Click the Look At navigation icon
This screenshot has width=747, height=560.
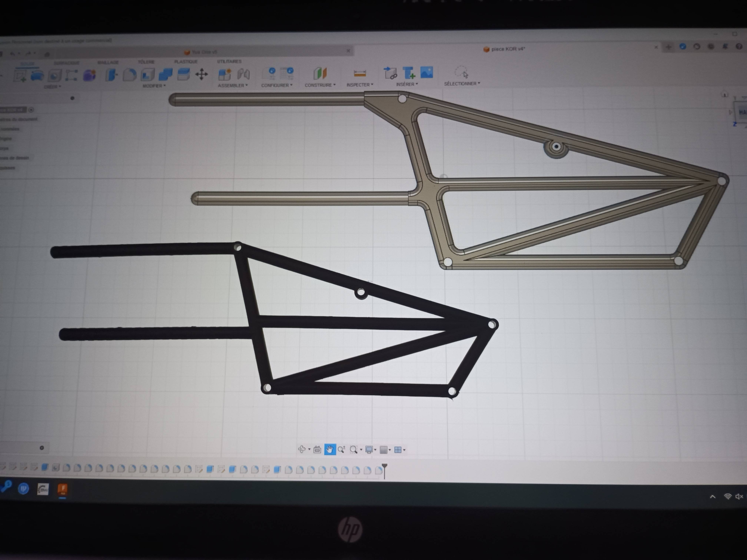[317, 449]
